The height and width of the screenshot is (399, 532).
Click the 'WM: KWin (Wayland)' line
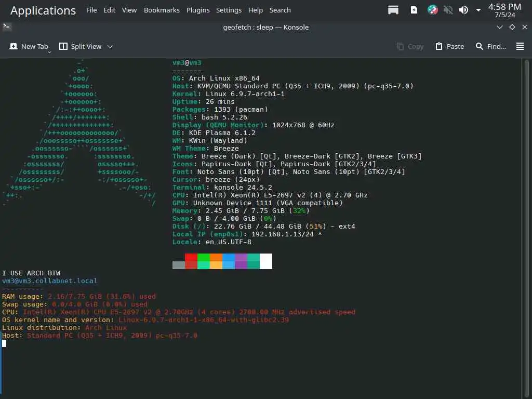(x=210, y=141)
